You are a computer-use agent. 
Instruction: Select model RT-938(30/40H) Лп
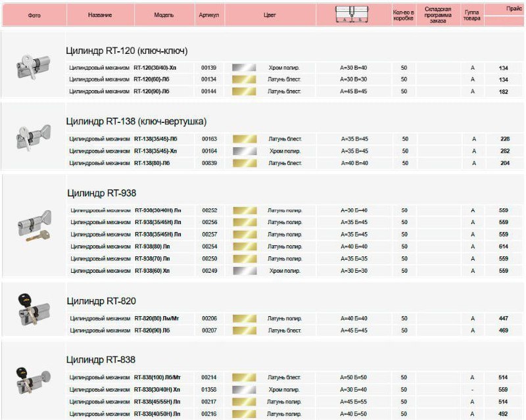158,210
